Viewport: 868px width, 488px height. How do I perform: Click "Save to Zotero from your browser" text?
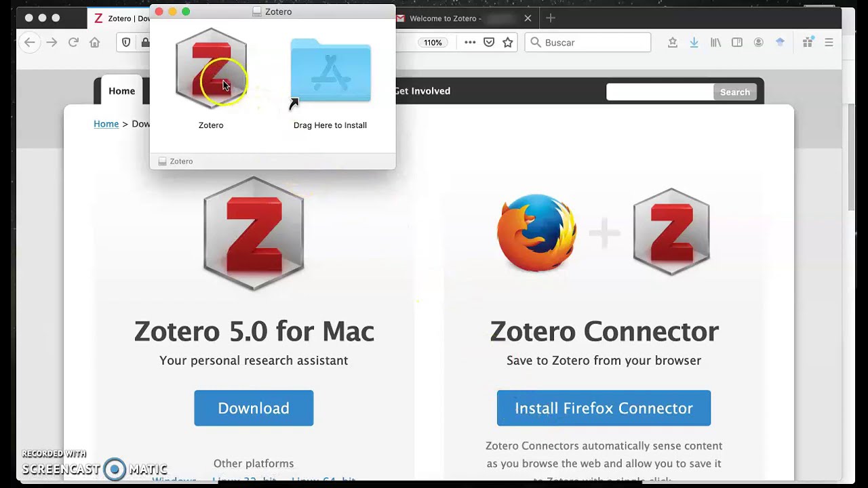(604, 361)
